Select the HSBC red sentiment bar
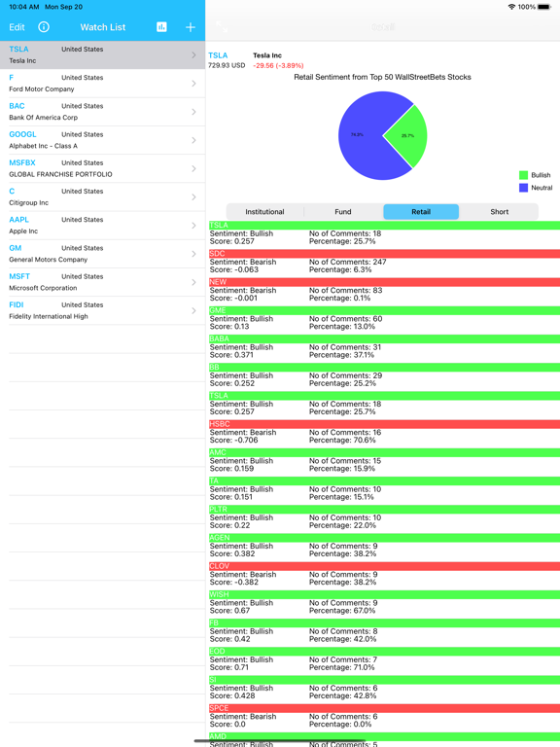Image resolution: width=560 pixels, height=747 pixels. coord(384,424)
